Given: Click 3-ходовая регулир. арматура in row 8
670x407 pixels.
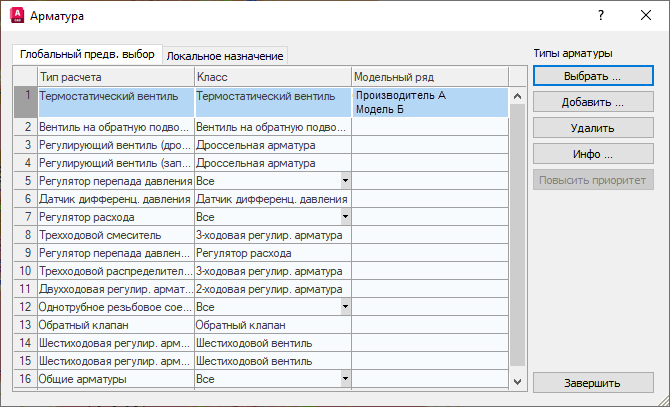Looking at the screenshot, I should 273,235.
